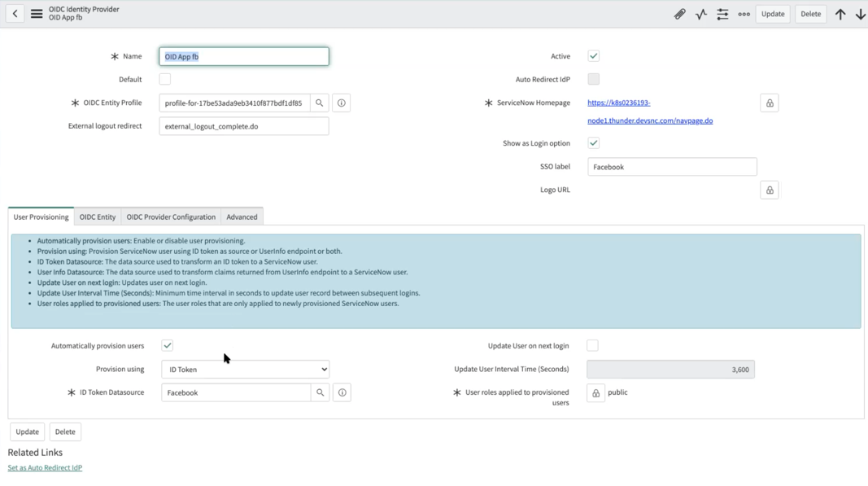This screenshot has height=486, width=868.
Task: Open the personalize form settings icon
Action: point(722,14)
